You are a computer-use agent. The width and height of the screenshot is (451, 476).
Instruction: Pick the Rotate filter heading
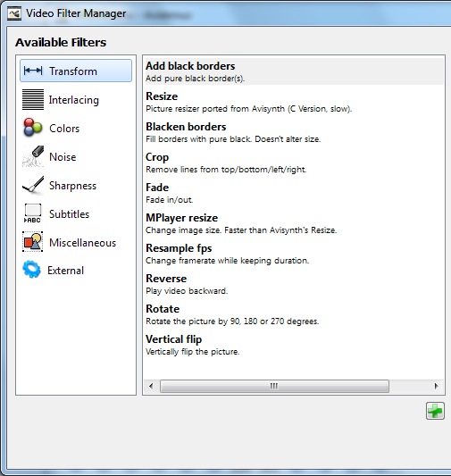pyautogui.click(x=163, y=309)
